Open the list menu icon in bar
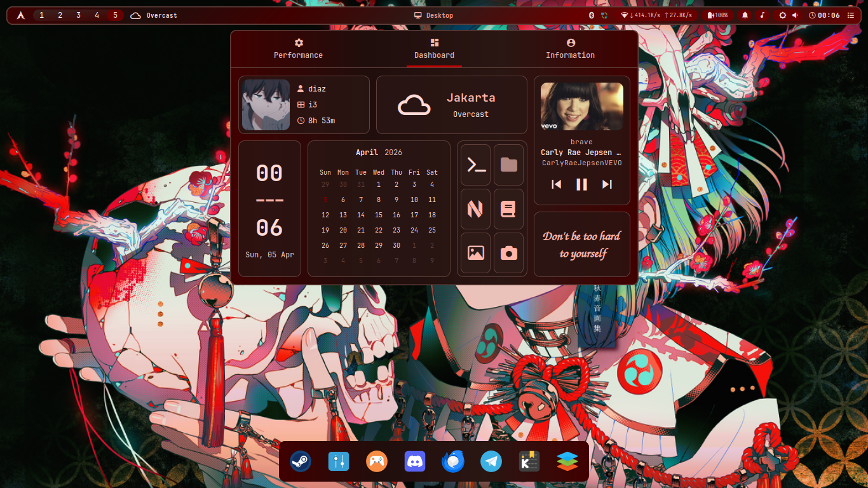The image size is (868, 488). pos(851,15)
